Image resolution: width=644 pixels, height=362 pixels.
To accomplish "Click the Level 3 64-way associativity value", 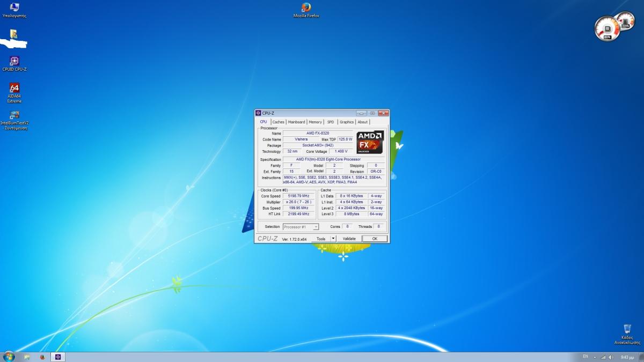I will (x=376, y=214).
